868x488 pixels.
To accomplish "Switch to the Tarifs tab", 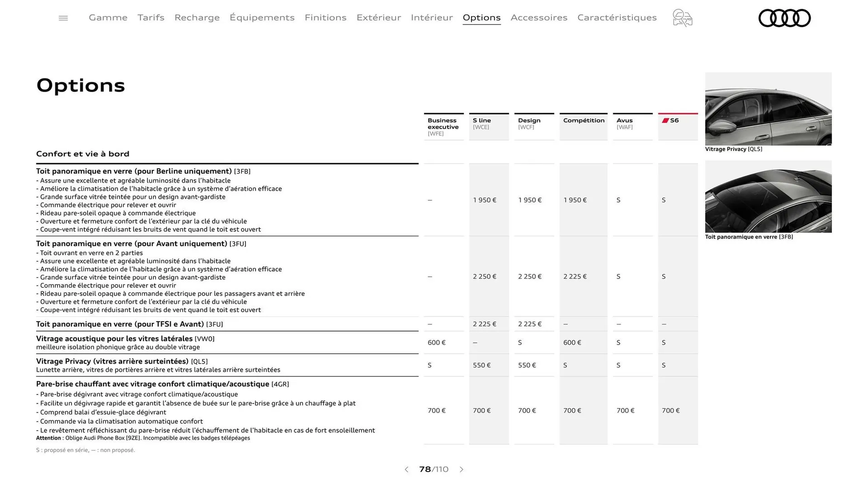I will pos(151,18).
